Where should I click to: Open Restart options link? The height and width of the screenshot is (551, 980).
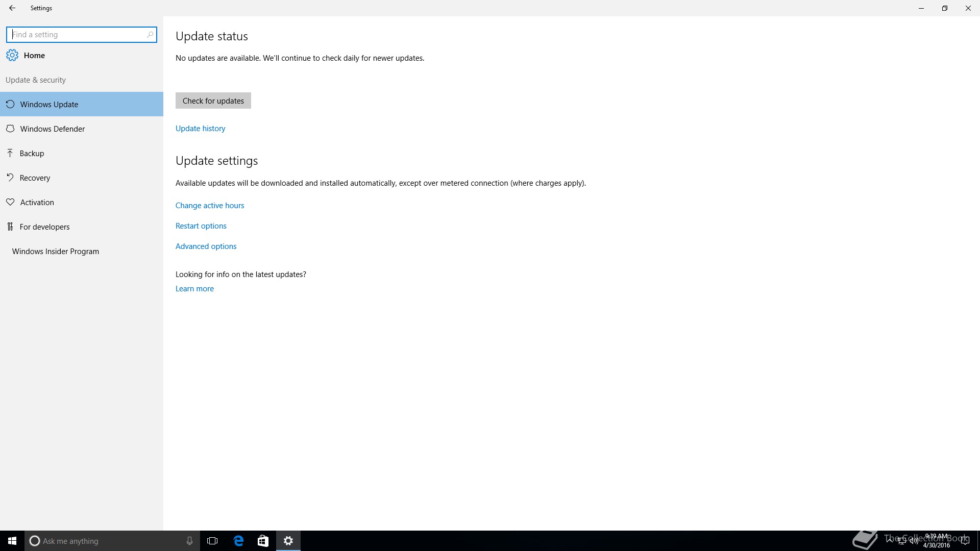pos(201,226)
